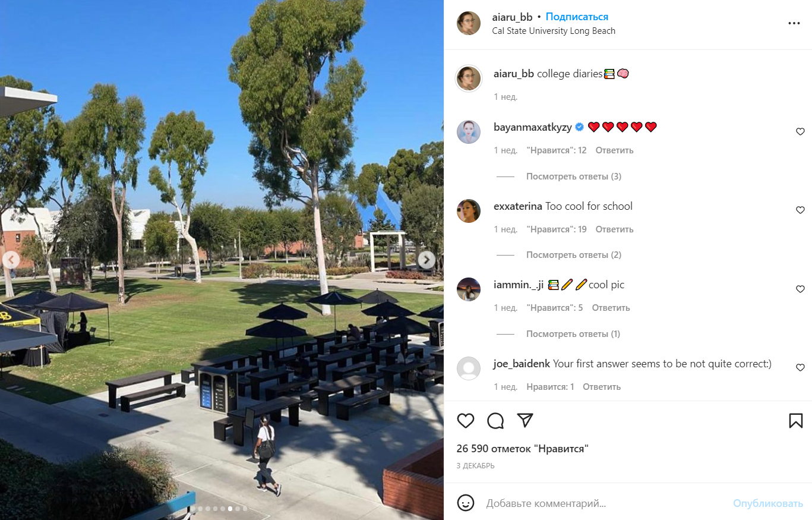
Task: Like the post with the heart icon
Action: pyautogui.click(x=466, y=421)
